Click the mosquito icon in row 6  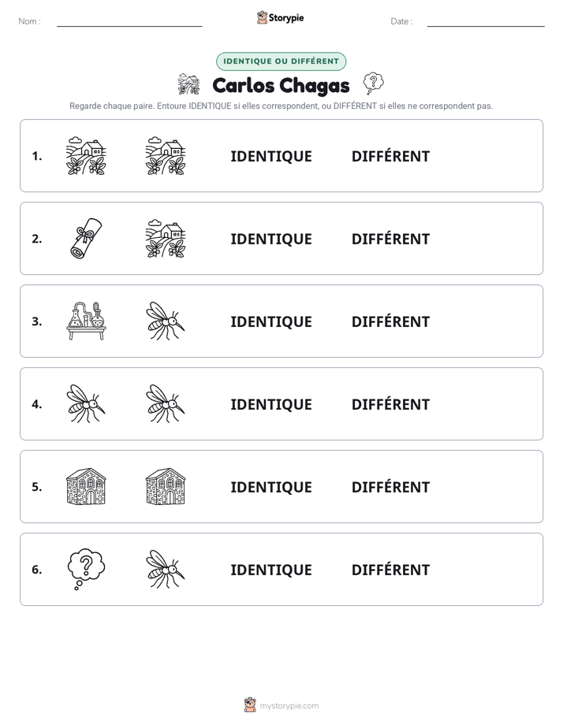click(166, 569)
